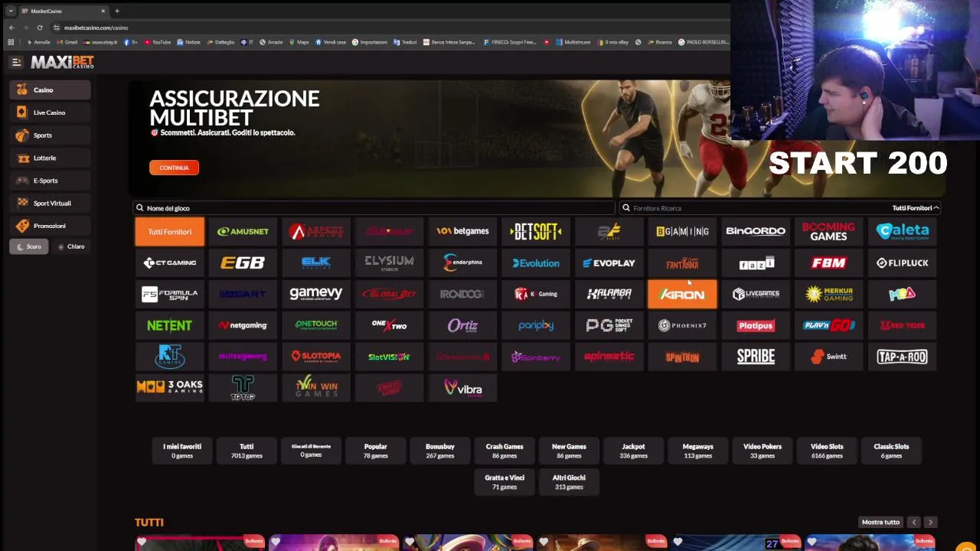
Task: Switch to the Chiaro light theme
Action: click(71, 246)
